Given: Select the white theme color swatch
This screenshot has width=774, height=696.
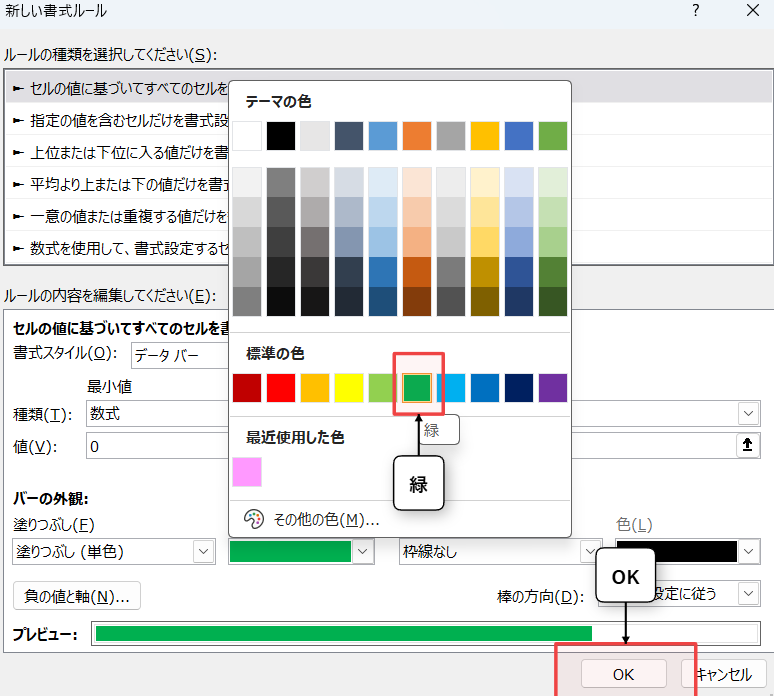Looking at the screenshot, I should [x=247, y=136].
